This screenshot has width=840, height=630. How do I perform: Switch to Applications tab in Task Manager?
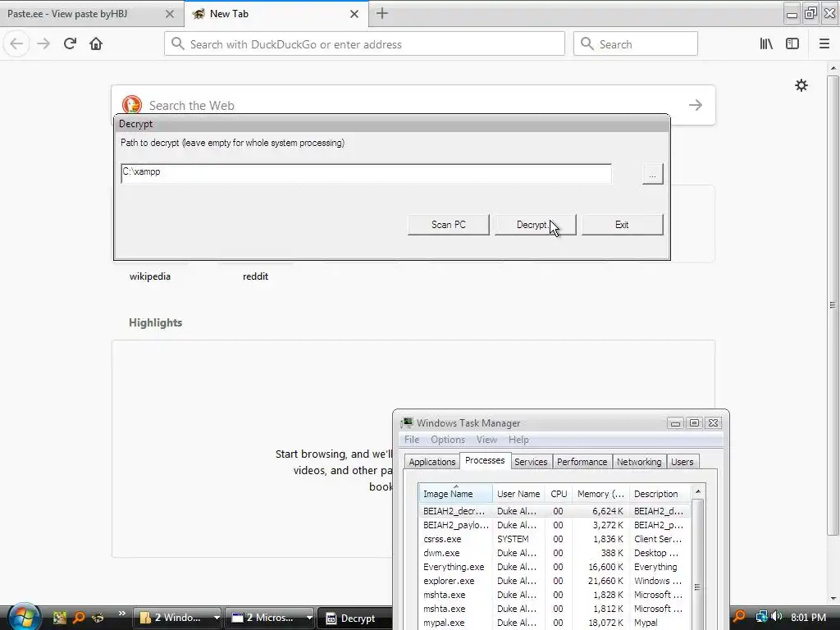pos(431,462)
